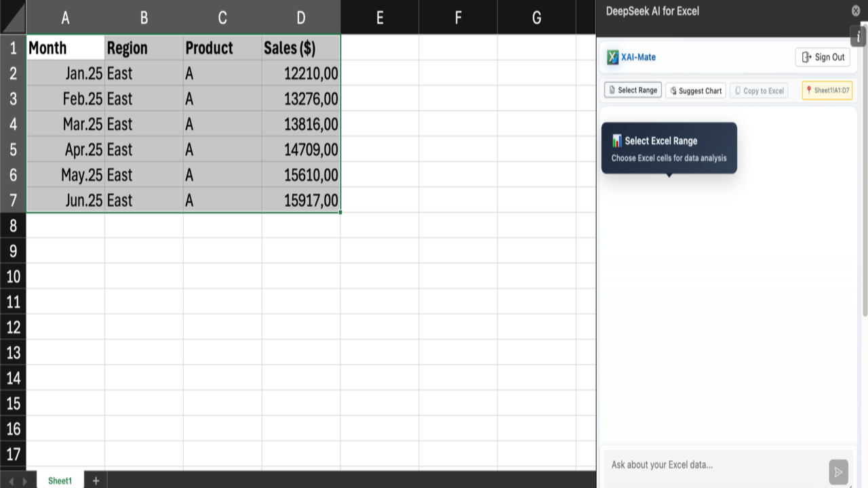Close the DeepSeek AI for Excel pane
The image size is (868, 488).
tap(856, 11)
